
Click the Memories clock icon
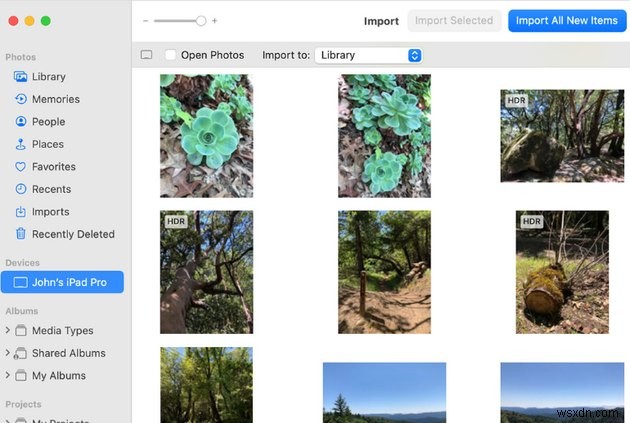point(20,99)
